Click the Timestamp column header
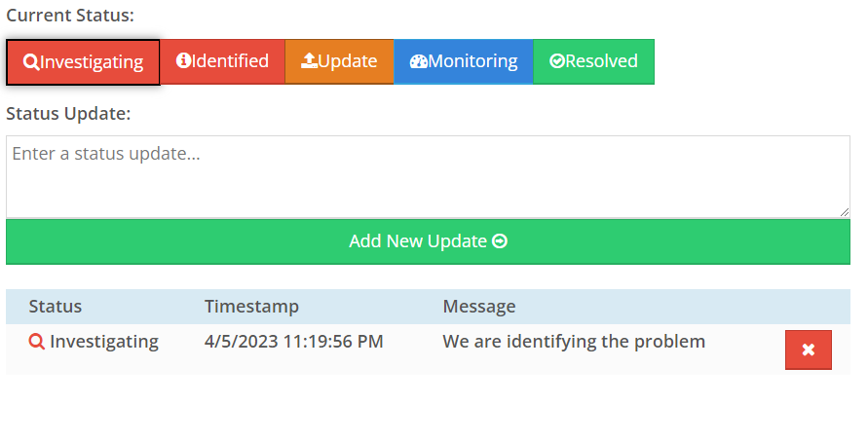Viewport: 868px width, 442px height. pyautogui.click(x=252, y=307)
